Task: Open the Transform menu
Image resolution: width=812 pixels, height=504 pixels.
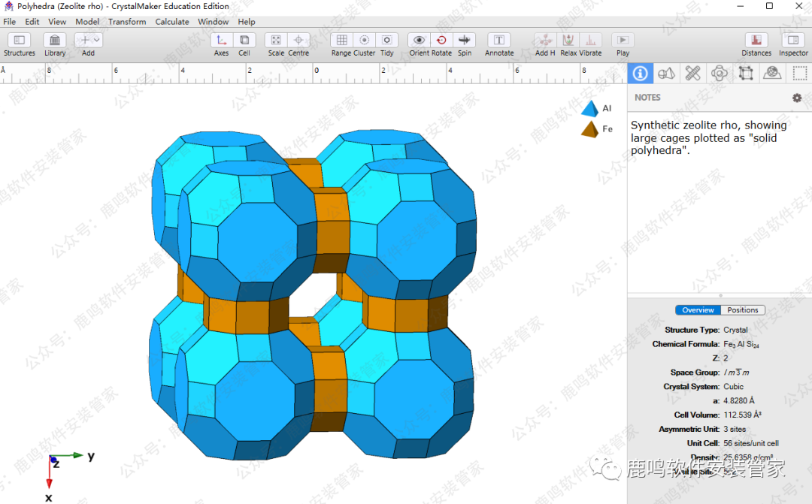Action: pyautogui.click(x=127, y=22)
